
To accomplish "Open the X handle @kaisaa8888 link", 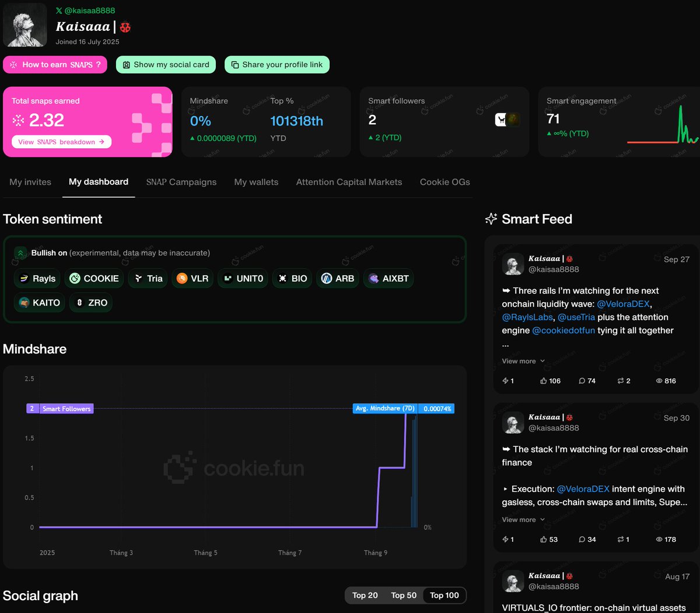I will point(85,10).
